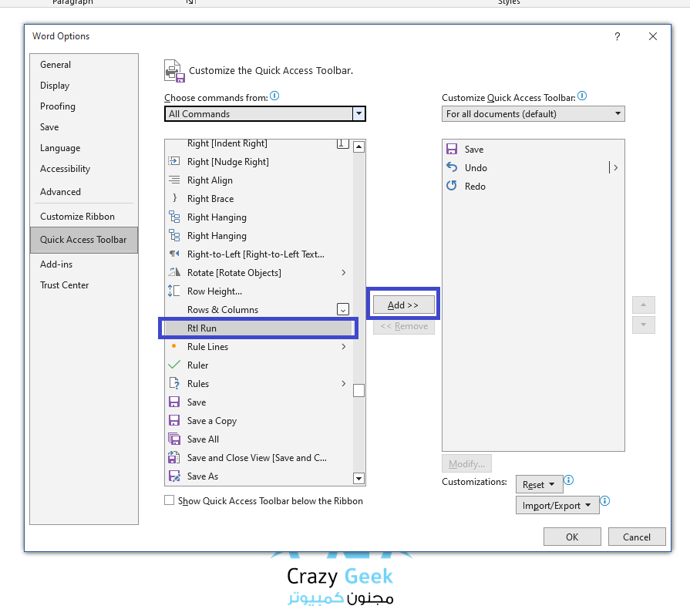This screenshot has width=690, height=616.
Task: Click the Add >> button
Action: 403,305
